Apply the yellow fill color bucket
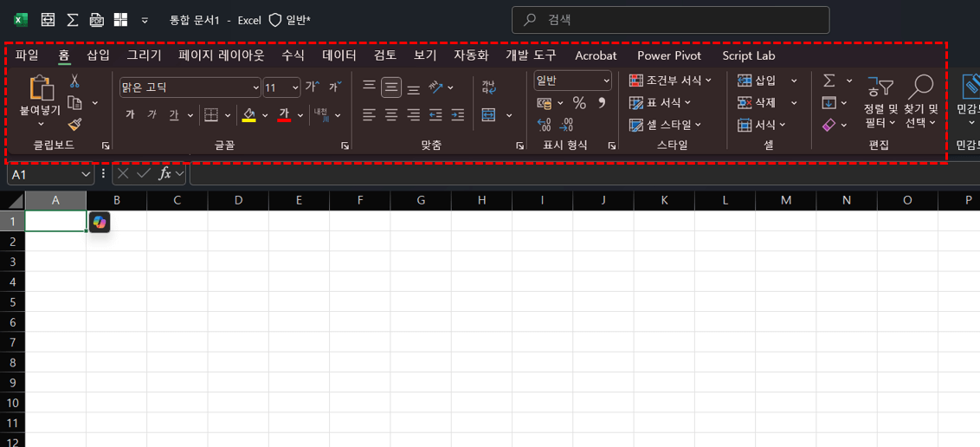Screen dimensions: 980x447 [248, 115]
